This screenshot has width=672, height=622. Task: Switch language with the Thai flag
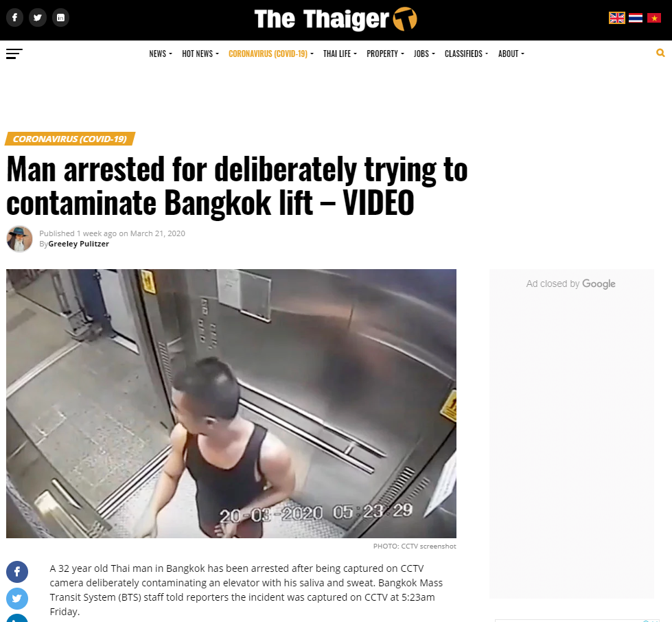(x=636, y=18)
